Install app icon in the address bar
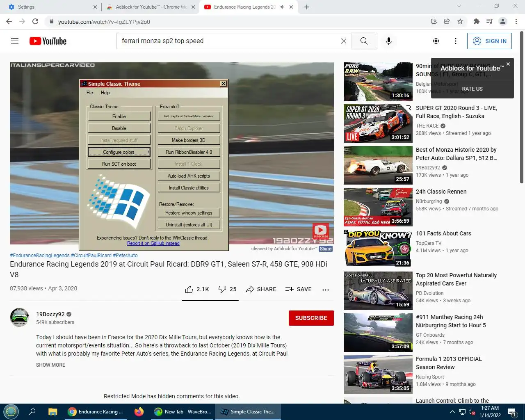The image size is (525, 420). pos(434,21)
